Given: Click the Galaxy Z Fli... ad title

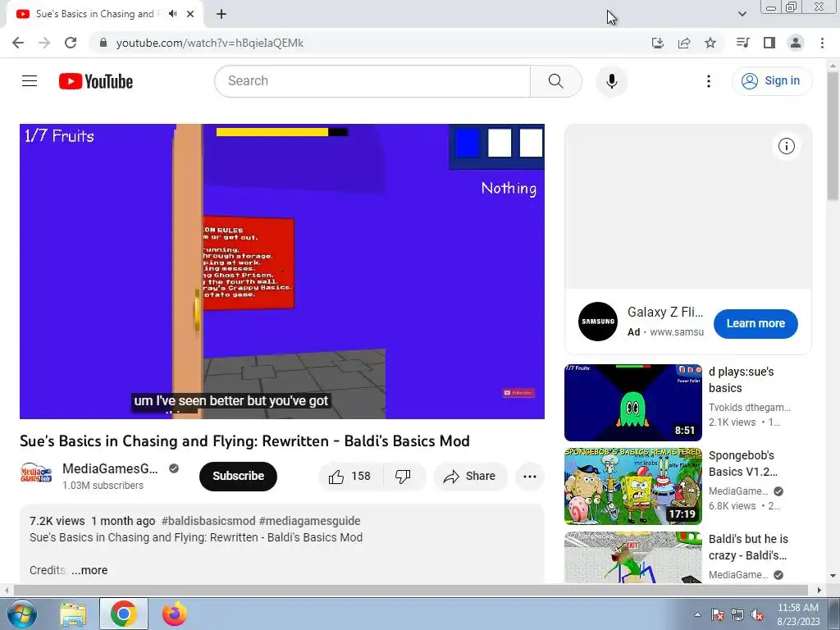Looking at the screenshot, I should pos(665,313).
